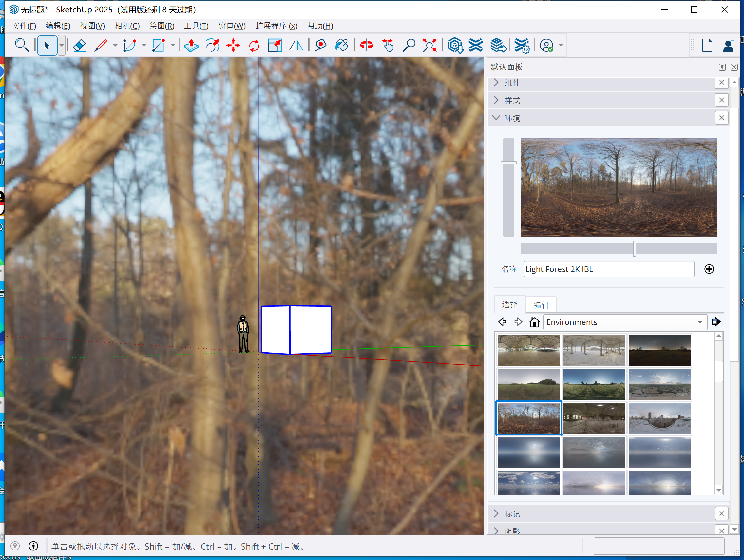Go to home collection in browser
The width and height of the screenshot is (744, 560).
pyautogui.click(x=534, y=322)
